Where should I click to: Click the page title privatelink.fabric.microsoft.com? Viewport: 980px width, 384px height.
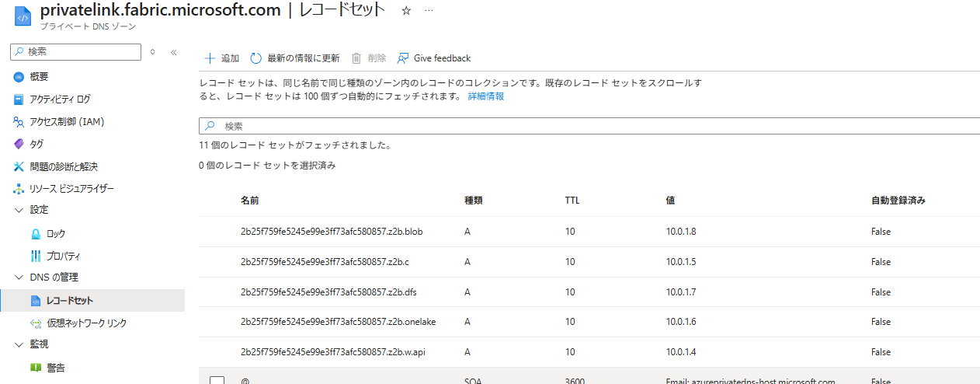click(160, 10)
